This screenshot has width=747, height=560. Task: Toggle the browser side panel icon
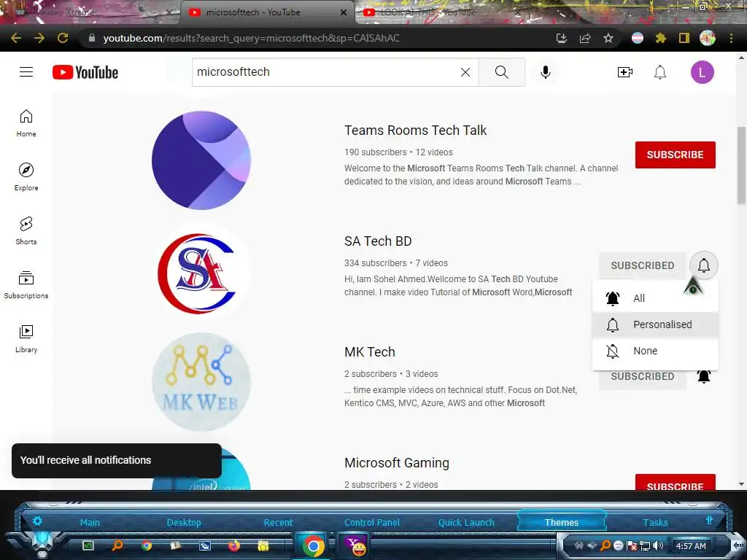(684, 38)
